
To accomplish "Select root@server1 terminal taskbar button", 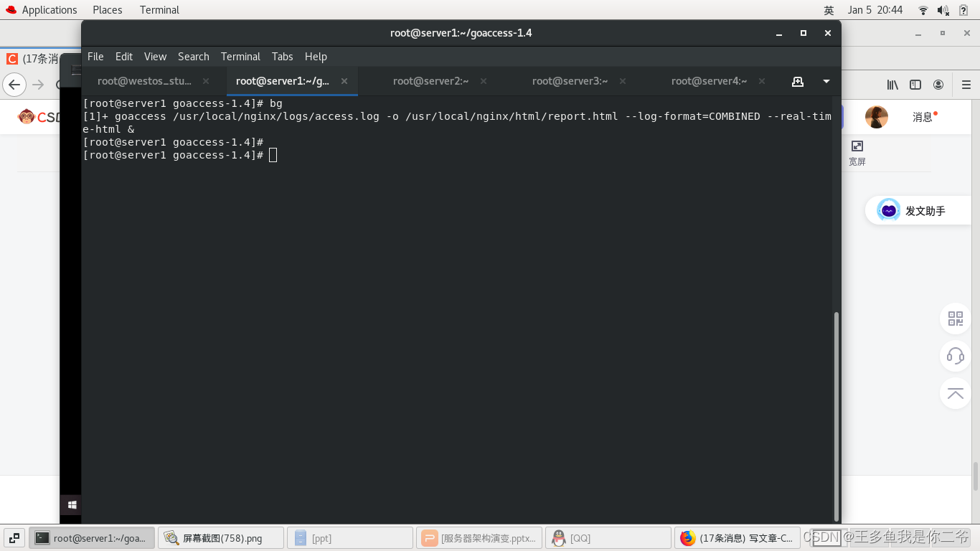I will point(92,537).
